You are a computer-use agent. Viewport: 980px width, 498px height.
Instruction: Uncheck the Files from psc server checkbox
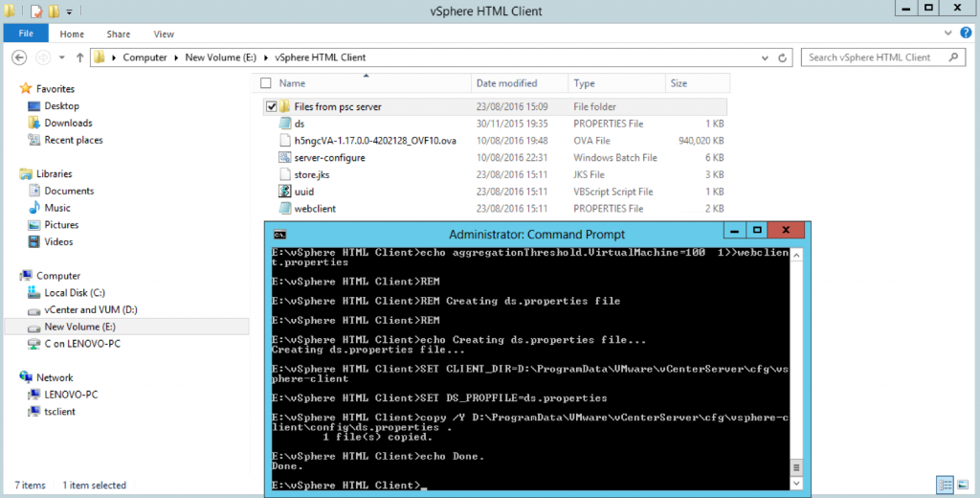pyautogui.click(x=271, y=106)
